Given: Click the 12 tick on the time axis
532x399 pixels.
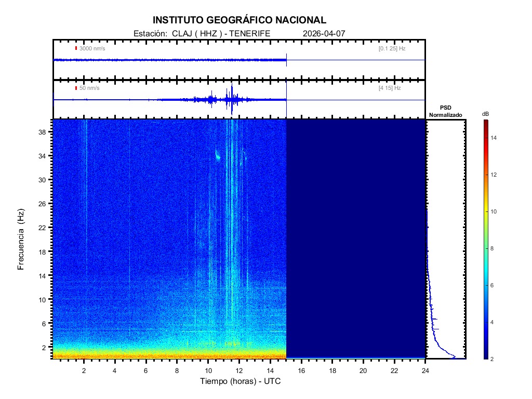Looking at the screenshot, I should coord(239,370).
